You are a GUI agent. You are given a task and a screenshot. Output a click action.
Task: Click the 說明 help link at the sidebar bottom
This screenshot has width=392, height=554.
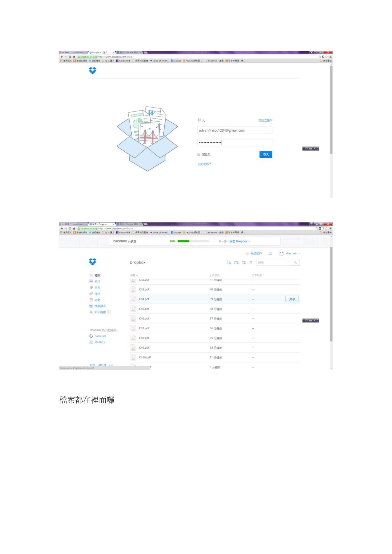point(92,365)
